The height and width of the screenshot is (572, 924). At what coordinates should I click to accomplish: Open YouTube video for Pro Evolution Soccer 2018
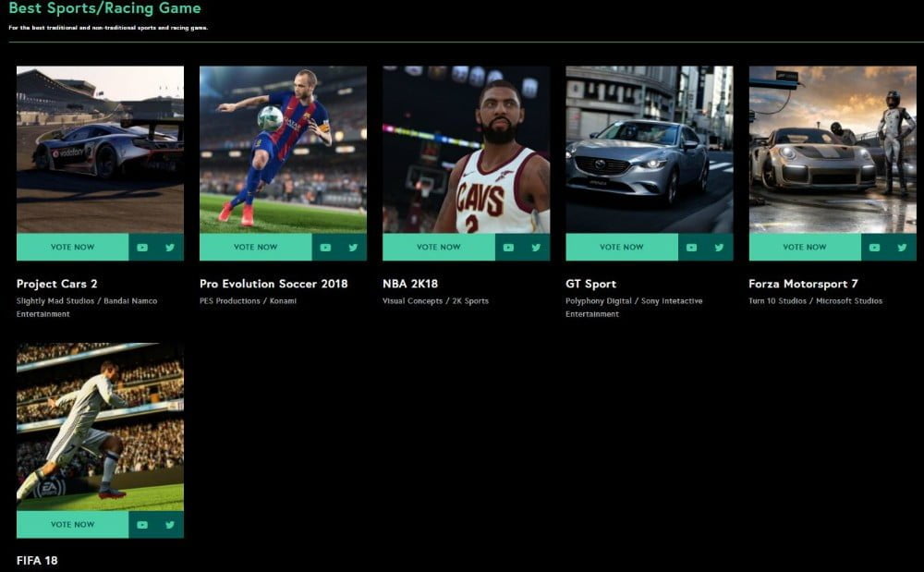point(325,248)
